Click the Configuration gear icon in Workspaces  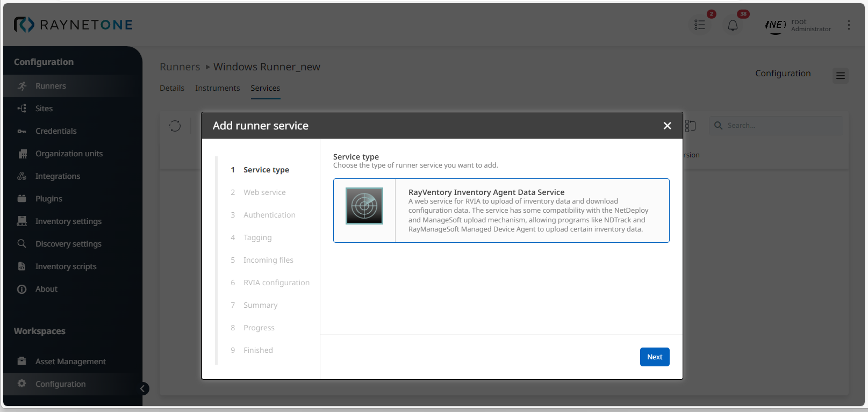22,384
